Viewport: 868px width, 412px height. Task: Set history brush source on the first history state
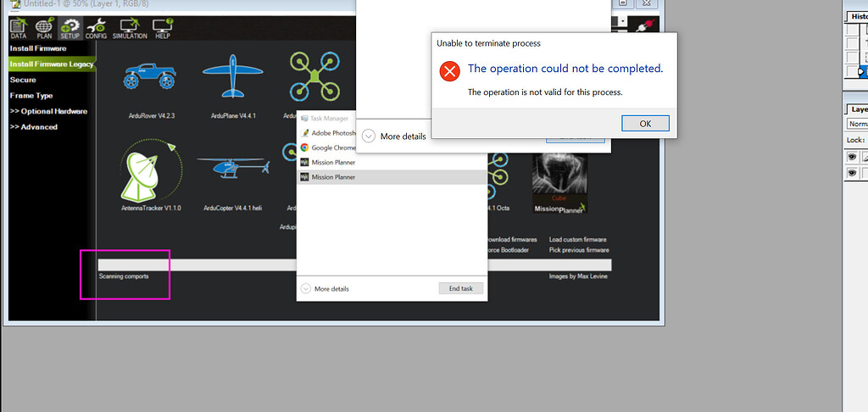pyautogui.click(x=853, y=30)
